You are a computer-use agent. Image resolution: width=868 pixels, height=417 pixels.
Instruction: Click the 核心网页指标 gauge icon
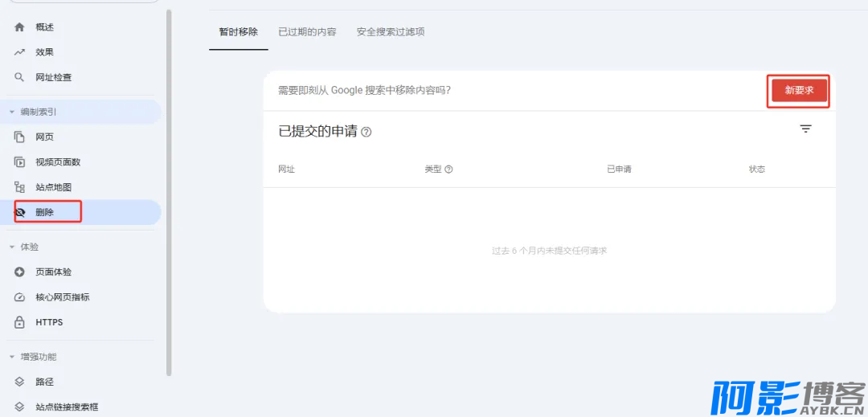pyautogui.click(x=20, y=297)
